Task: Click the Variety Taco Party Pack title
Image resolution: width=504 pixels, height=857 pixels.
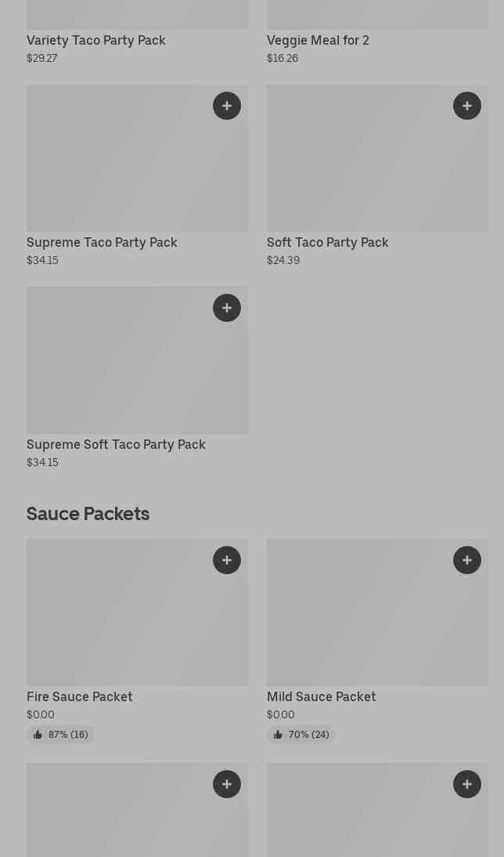Action: (x=96, y=40)
